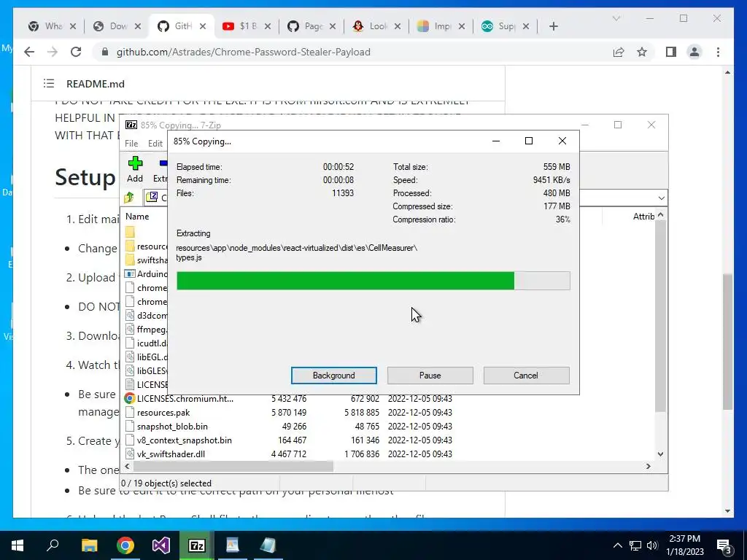Open the volume speaker tray icon
The image size is (747, 560).
(x=652, y=545)
